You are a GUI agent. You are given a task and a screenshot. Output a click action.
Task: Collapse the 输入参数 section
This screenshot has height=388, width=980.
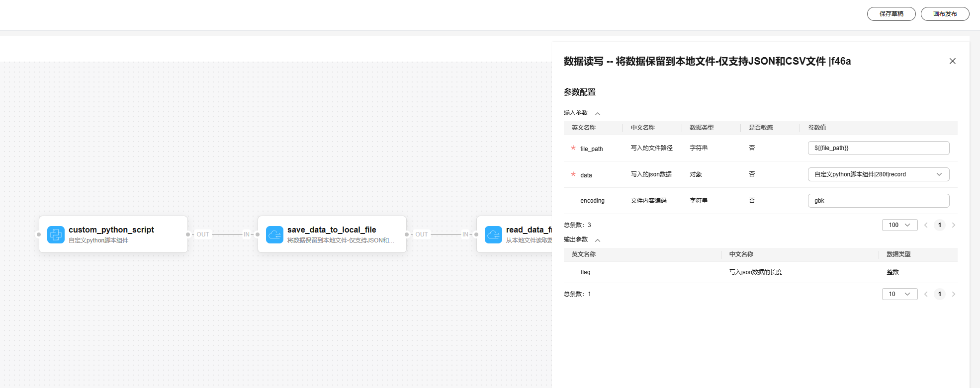click(598, 114)
